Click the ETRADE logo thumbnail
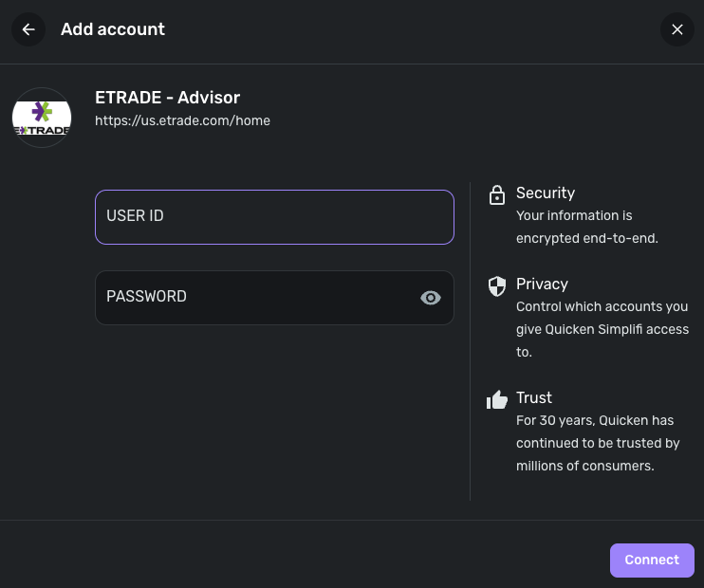 [x=42, y=118]
